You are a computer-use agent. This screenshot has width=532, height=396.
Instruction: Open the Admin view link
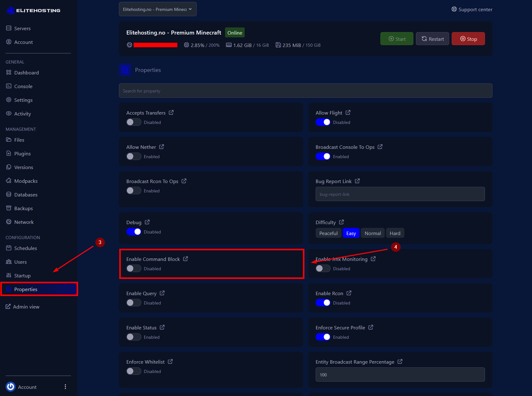coord(23,307)
